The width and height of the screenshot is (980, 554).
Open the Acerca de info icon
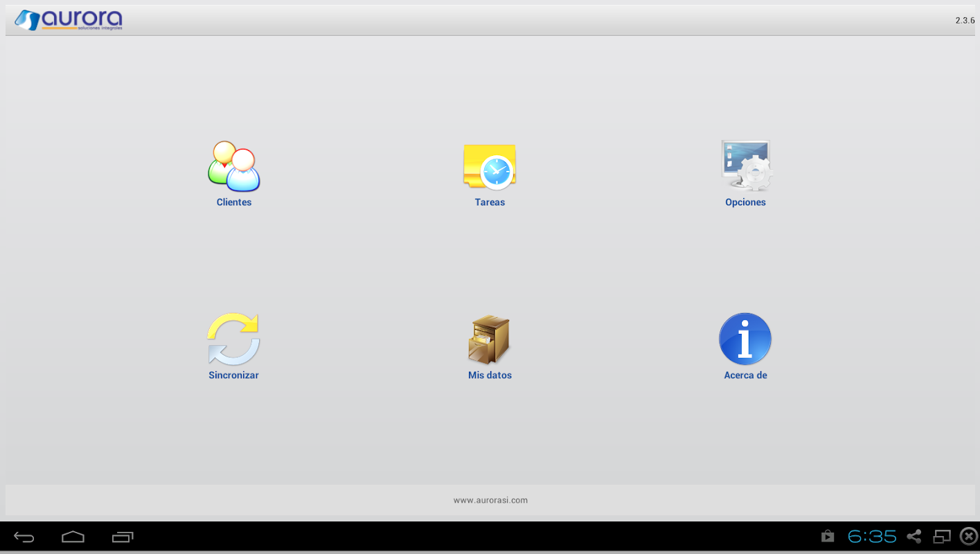745,339
